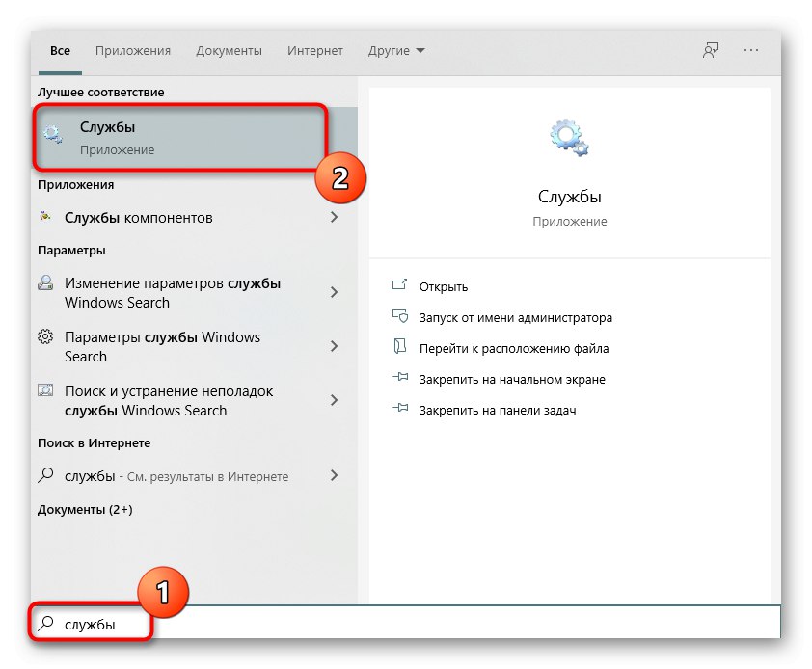
Task: Expand the службы web search result
Action: [x=335, y=475]
